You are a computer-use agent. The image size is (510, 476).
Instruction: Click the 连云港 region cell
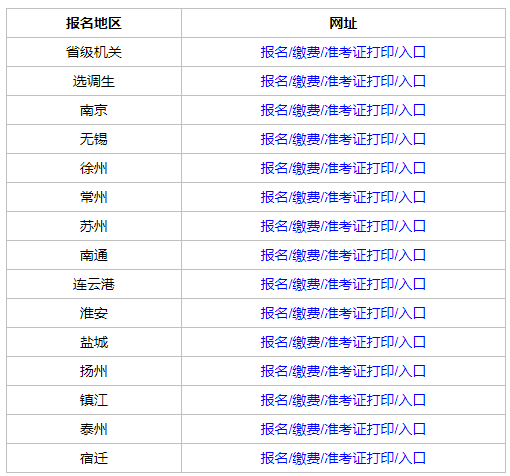(94, 284)
